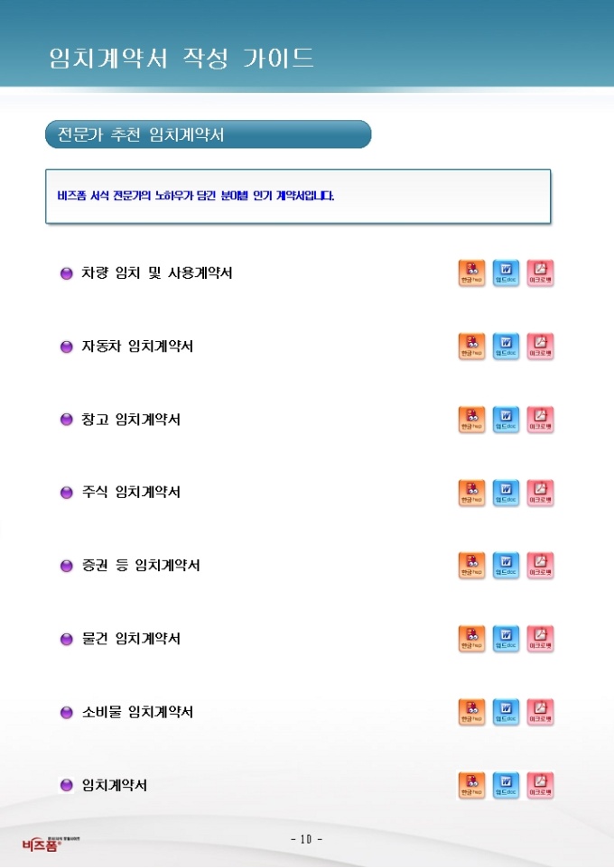Click 아크로뱃 icon for 차량 임치 및 사용계약서
This screenshot has width=614, height=868.
click(x=540, y=272)
